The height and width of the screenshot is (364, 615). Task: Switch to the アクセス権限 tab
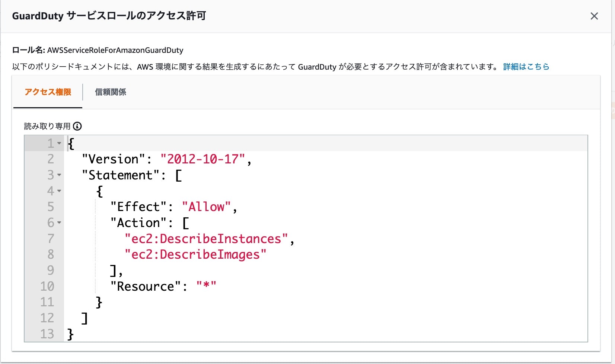48,92
